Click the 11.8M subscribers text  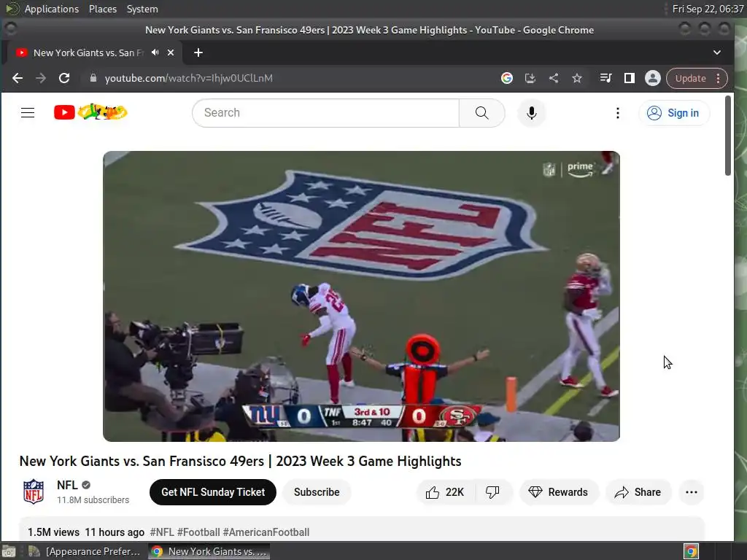tap(93, 499)
